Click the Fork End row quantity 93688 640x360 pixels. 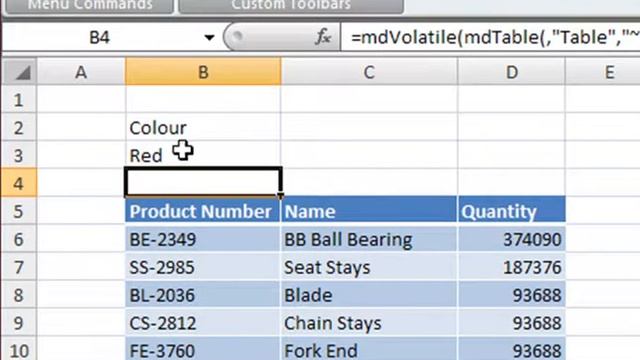coord(511,349)
